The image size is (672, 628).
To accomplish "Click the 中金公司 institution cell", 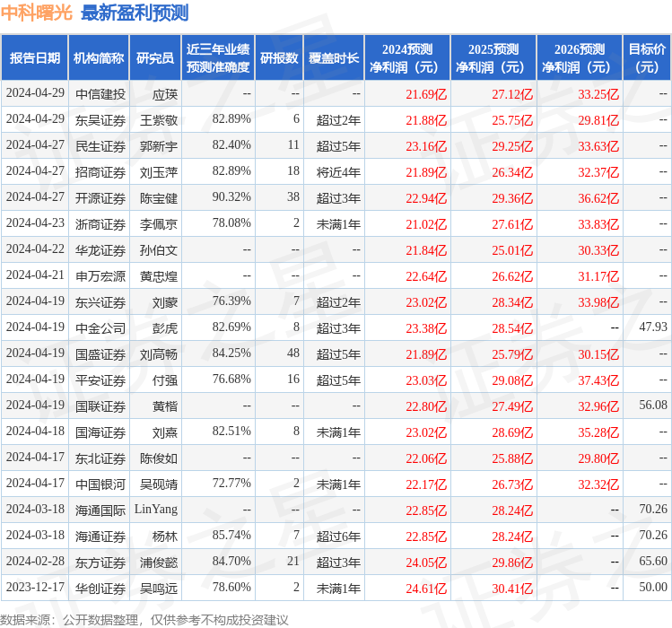I will (100, 328).
